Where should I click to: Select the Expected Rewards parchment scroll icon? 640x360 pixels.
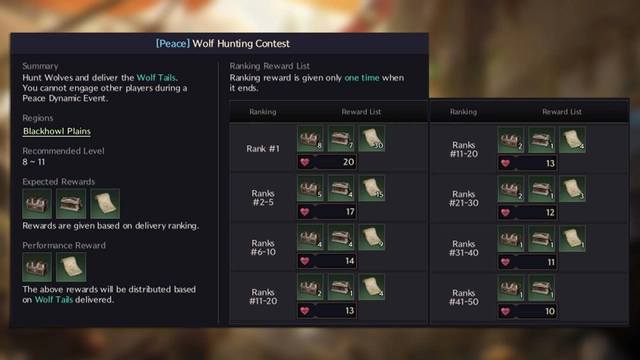(105, 204)
